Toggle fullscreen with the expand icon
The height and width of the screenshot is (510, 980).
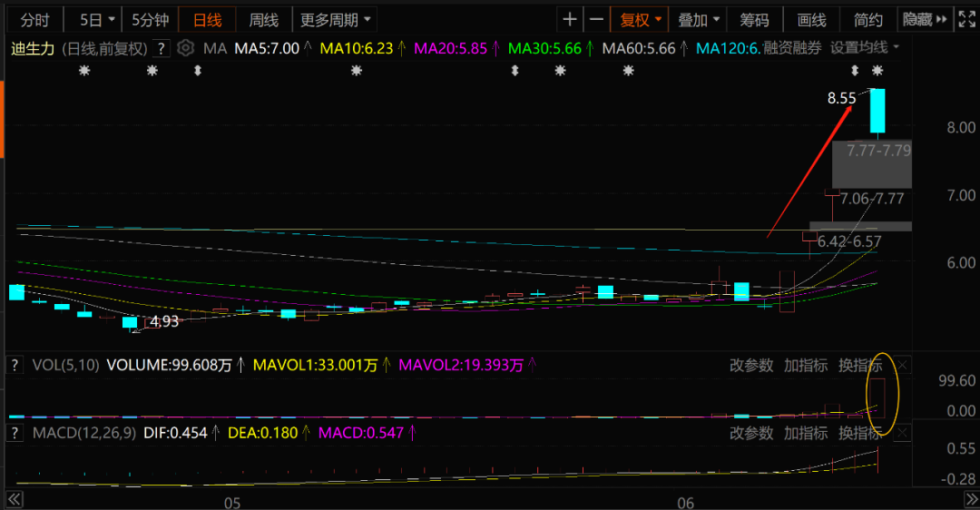(966, 20)
